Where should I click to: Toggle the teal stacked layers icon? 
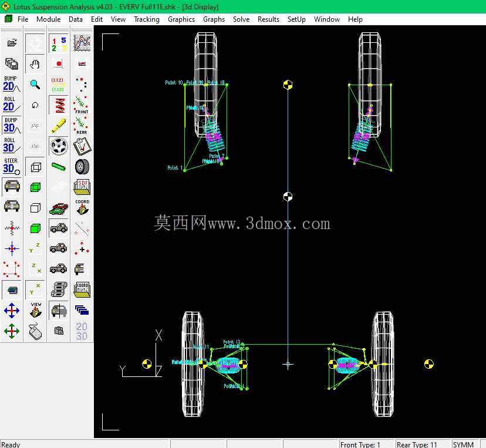pyautogui.click(x=12, y=290)
